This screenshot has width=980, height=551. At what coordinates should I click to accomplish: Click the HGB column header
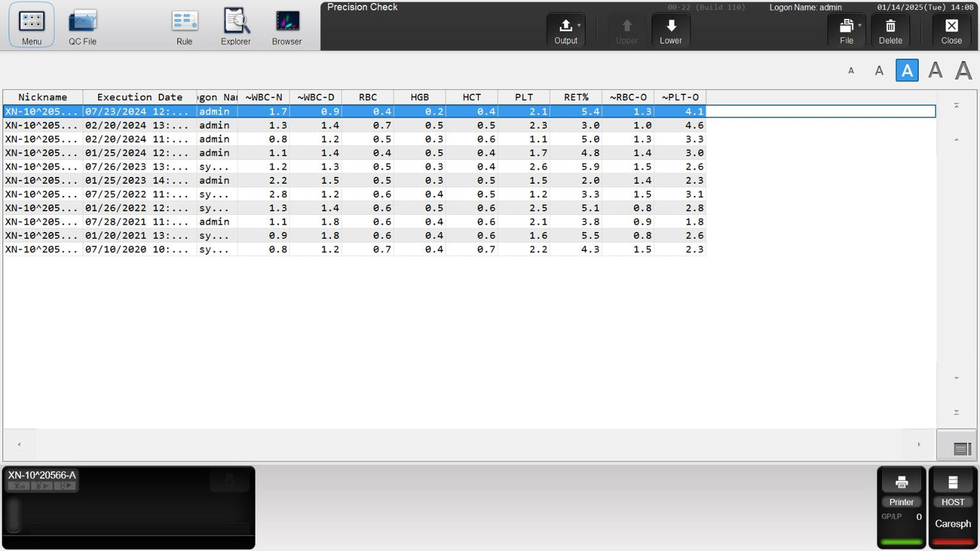tap(420, 98)
